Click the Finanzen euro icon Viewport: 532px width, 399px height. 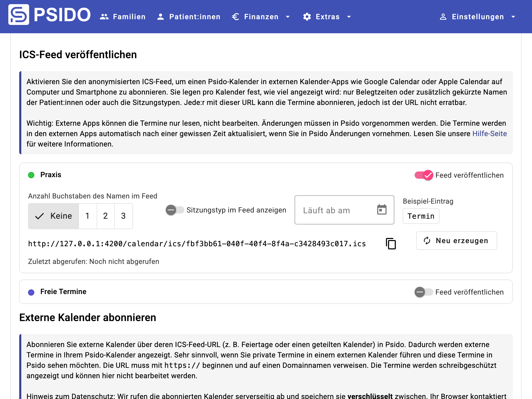[235, 17]
